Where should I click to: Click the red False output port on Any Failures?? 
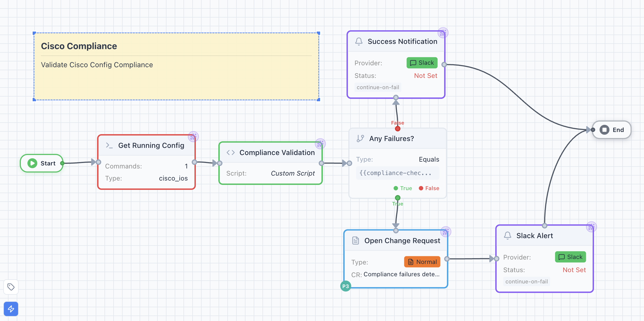pyautogui.click(x=398, y=129)
